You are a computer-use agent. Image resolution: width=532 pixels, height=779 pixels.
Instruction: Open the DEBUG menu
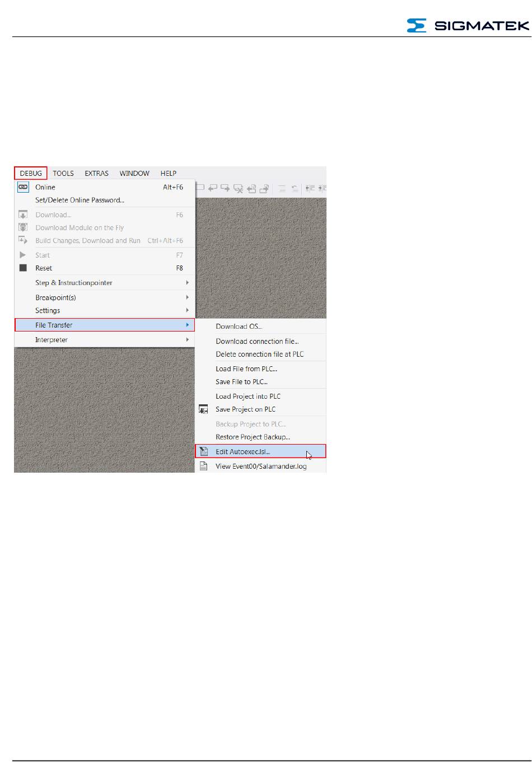click(31, 173)
